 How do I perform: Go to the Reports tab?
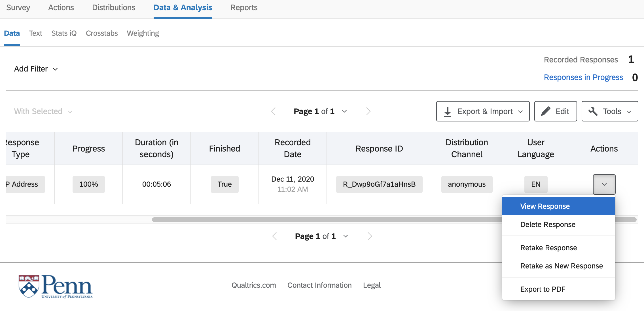[244, 8]
